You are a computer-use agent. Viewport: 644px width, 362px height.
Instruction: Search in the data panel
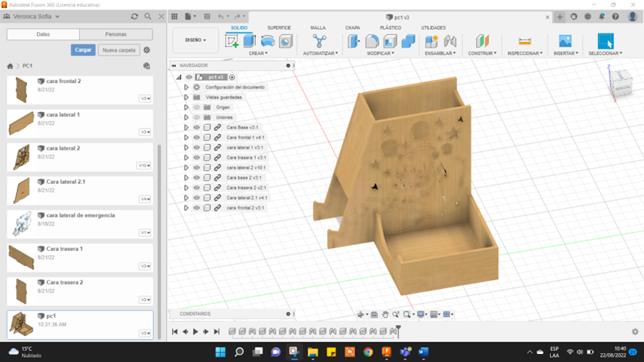pyautogui.click(x=148, y=17)
